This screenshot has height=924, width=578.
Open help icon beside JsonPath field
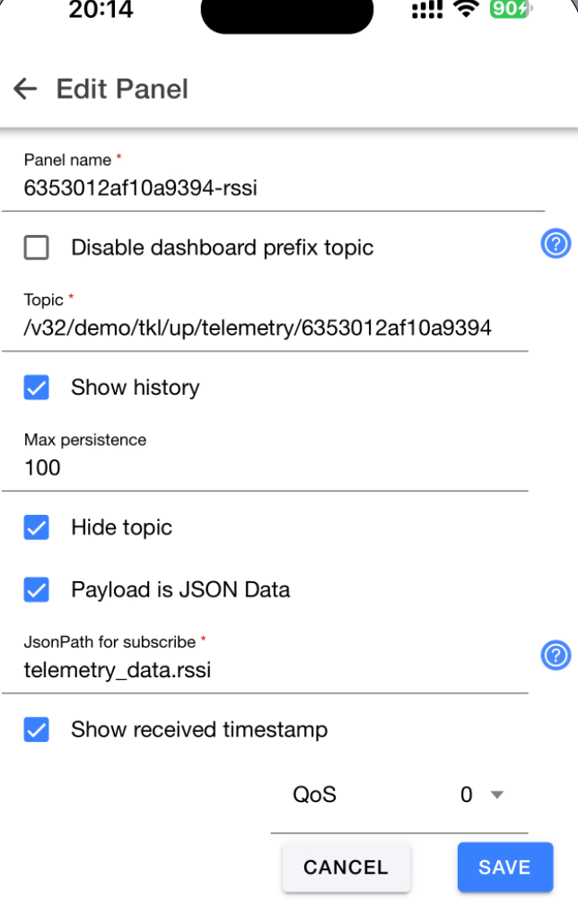pyautogui.click(x=556, y=655)
